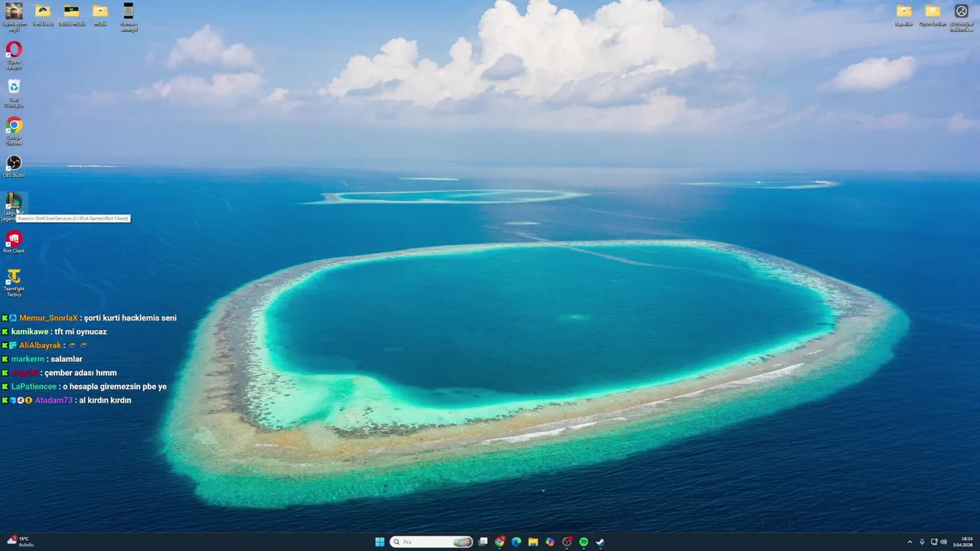Select the 'müzik' desktop folder
Viewport: 980px width, 551px height.
point(100,15)
